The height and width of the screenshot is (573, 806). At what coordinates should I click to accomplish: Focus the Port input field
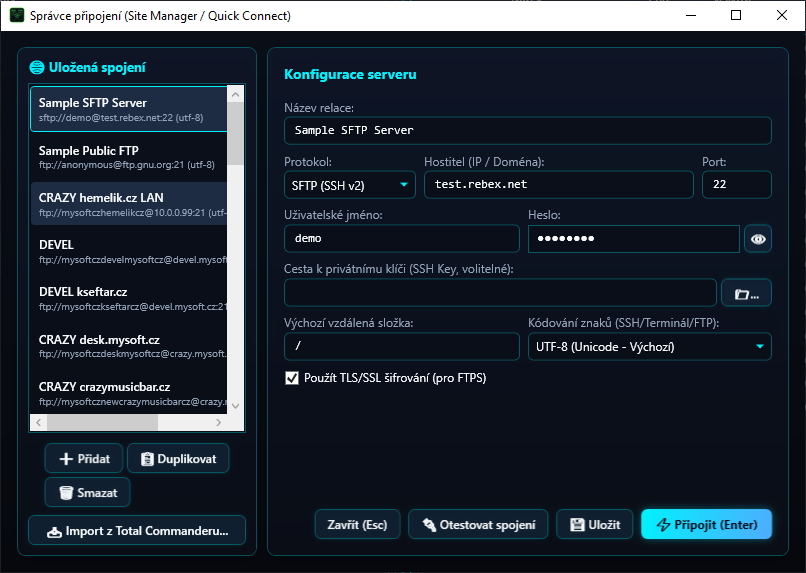tap(737, 184)
